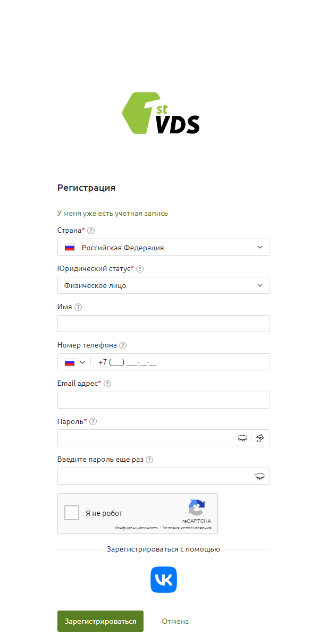Image resolution: width=328 pixels, height=644 pixels.
Task: Show password in the Пароль field
Action: [x=242, y=438]
